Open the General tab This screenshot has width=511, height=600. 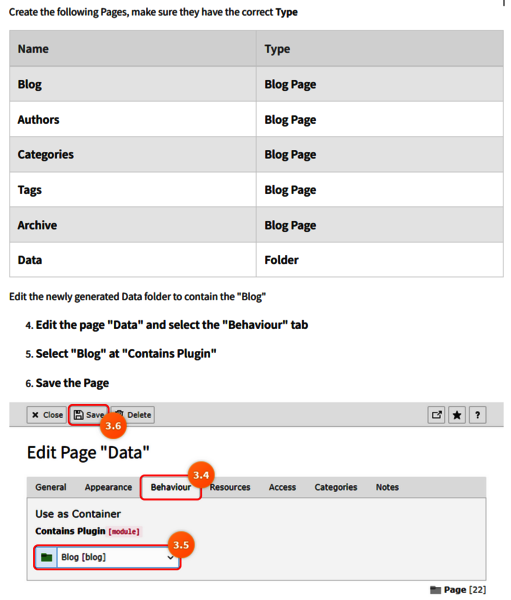click(51, 487)
